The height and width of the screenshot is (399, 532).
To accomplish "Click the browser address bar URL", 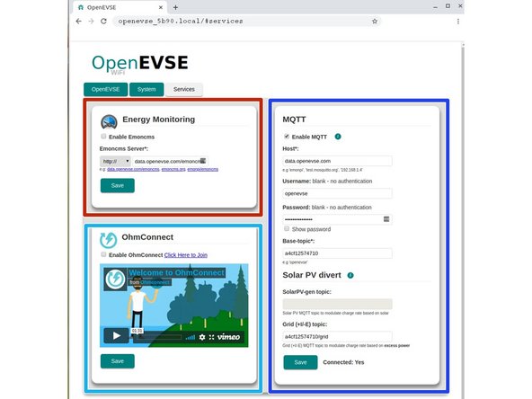I will click(181, 21).
